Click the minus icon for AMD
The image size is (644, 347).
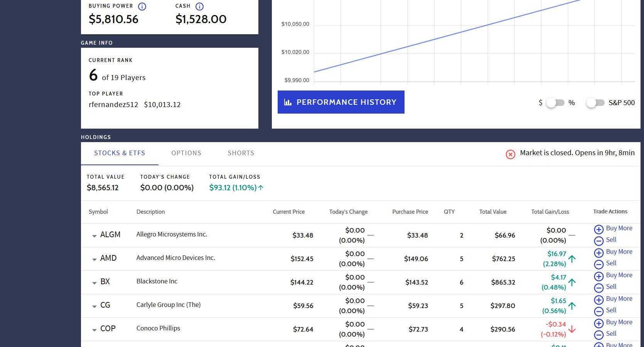[598, 265]
